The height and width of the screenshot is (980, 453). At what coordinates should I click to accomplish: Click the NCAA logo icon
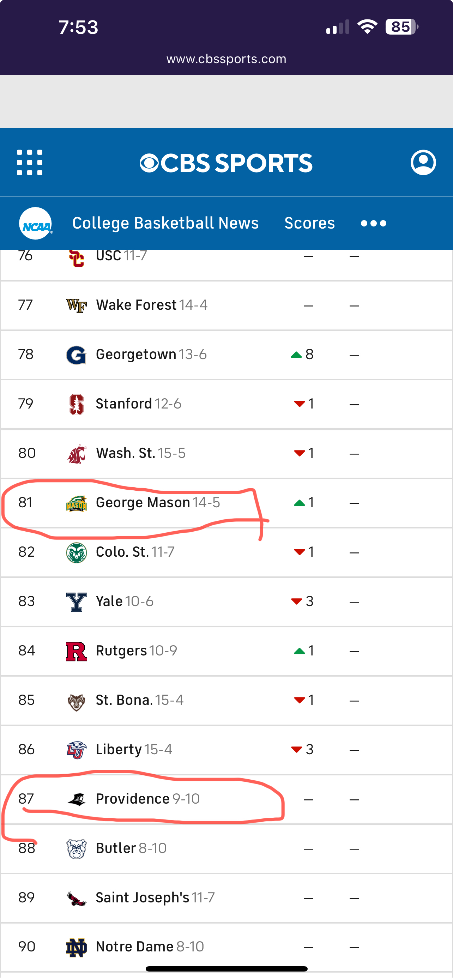[x=36, y=223]
